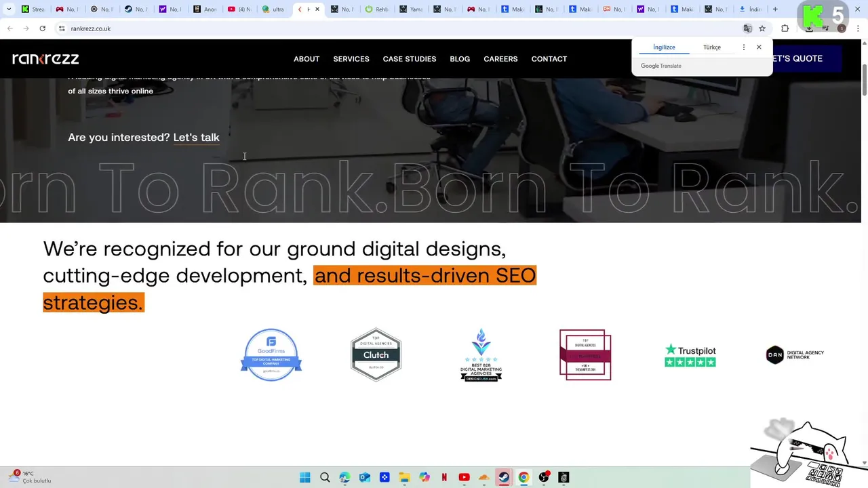The image size is (868, 488).
Task: Bookmark this page with the star icon
Action: 762,28
